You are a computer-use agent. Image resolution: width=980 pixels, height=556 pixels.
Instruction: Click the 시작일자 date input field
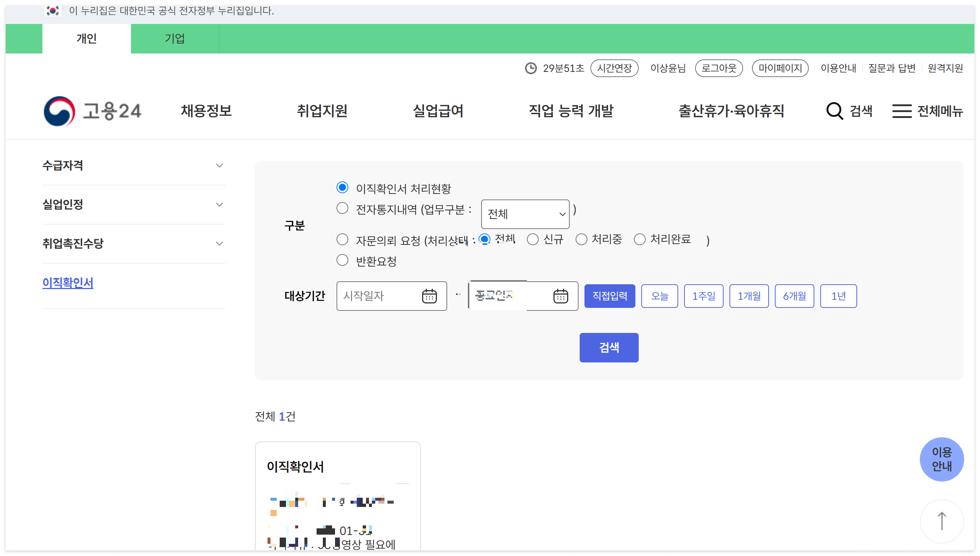coord(391,296)
